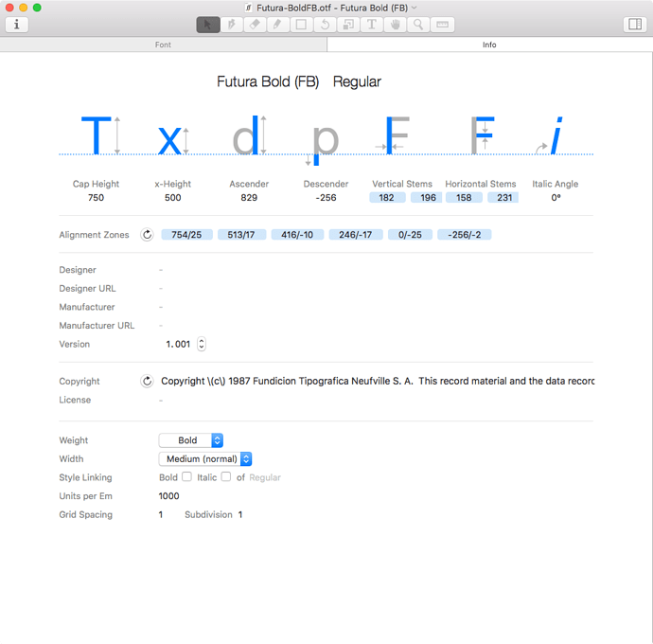Click the Regular style name heading
This screenshot has height=644, width=653.
(x=357, y=81)
